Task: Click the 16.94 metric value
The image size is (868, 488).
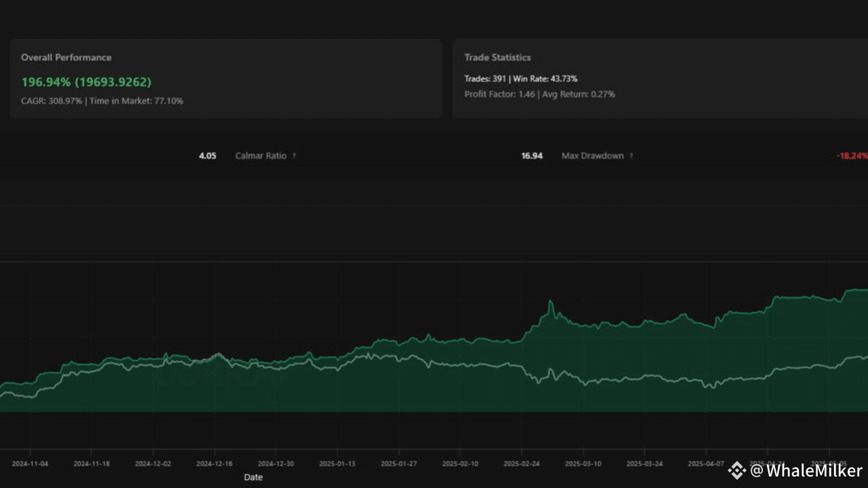Action: pos(532,156)
